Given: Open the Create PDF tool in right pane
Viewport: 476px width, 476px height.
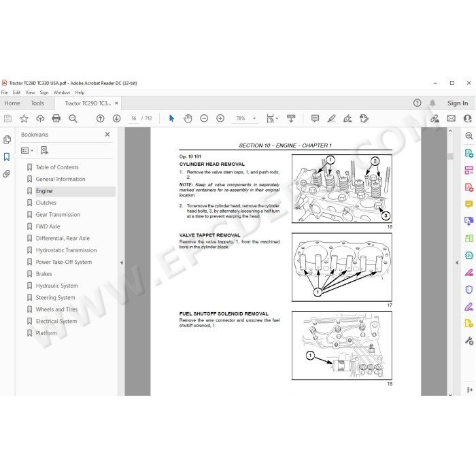Looking at the screenshot, I should [x=469, y=187].
